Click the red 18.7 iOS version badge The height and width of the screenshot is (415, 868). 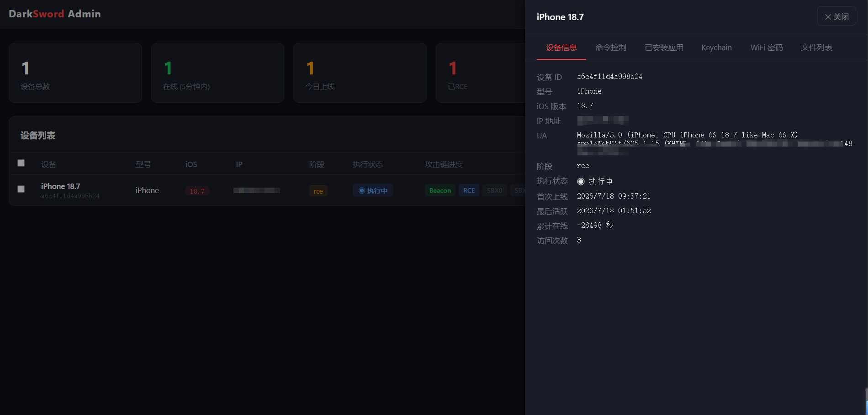click(197, 191)
